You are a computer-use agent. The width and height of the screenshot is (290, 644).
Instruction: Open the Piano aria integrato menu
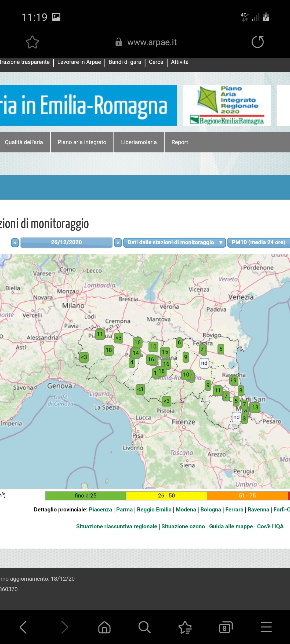82,142
